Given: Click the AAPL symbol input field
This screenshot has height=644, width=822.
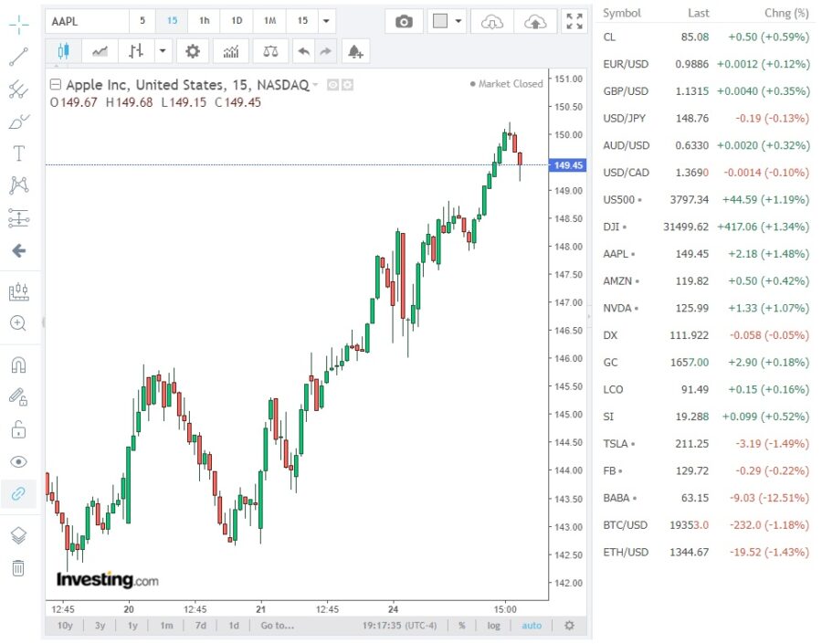Looking at the screenshot, I should point(82,20).
